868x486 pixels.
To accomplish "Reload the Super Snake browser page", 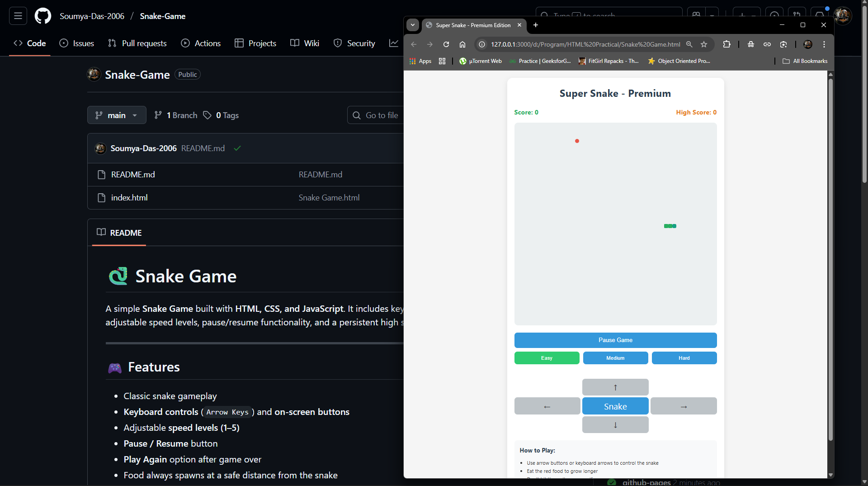I will tap(446, 44).
